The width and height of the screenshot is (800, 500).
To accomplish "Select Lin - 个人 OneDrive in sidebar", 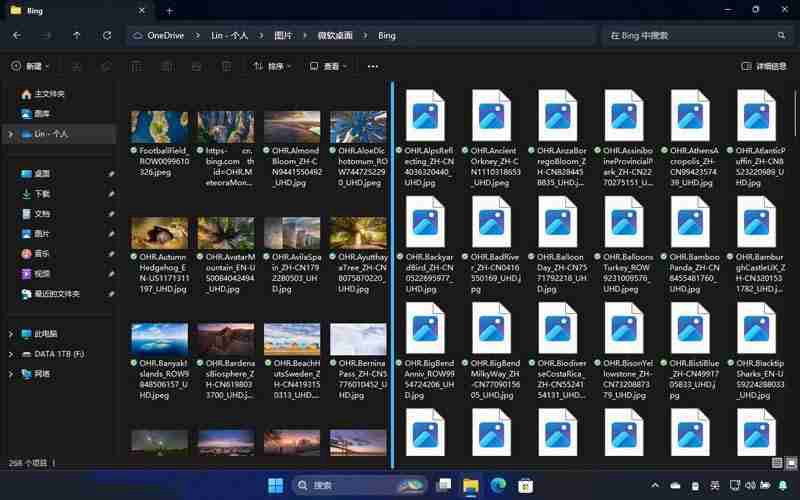I will tap(60, 134).
